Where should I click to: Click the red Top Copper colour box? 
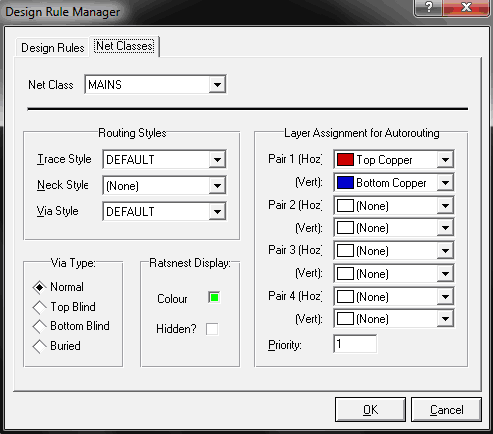click(345, 159)
